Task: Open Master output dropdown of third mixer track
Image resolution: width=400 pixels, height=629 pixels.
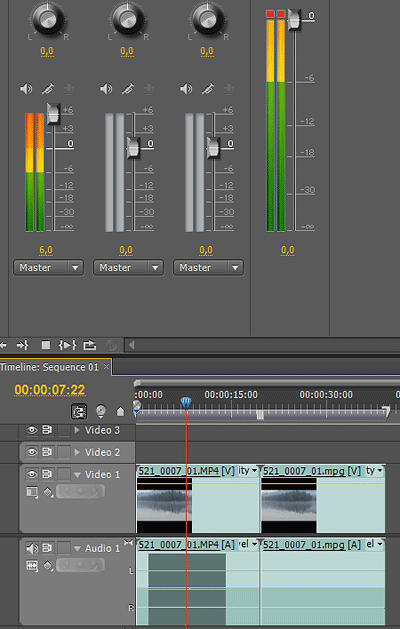Action: point(208,268)
